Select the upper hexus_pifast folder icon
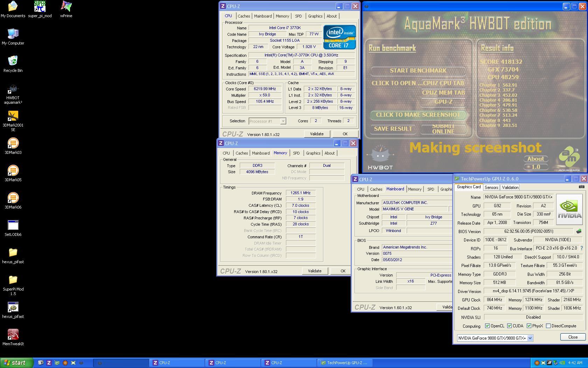Viewport: 588px width, 368px height. pos(13,255)
